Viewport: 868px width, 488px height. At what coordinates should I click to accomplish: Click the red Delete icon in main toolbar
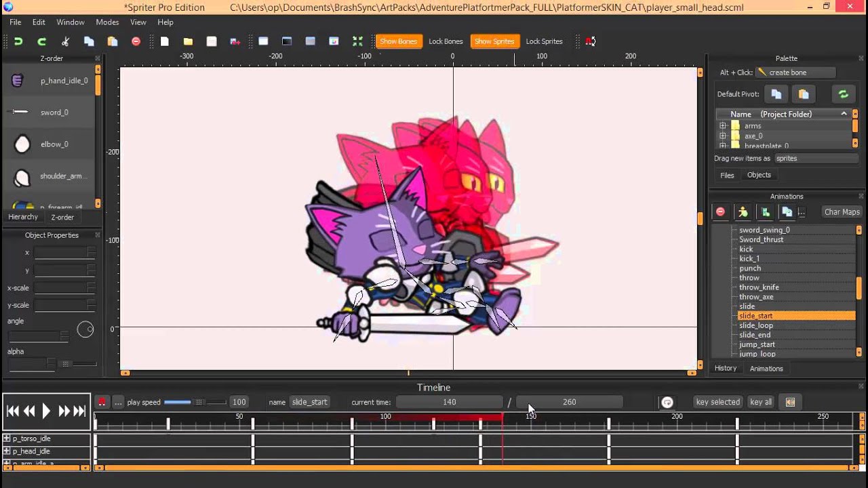(x=136, y=41)
